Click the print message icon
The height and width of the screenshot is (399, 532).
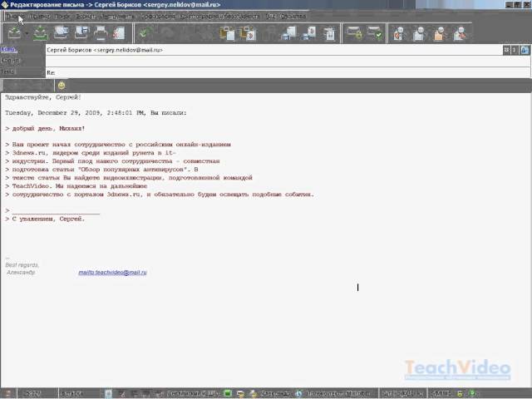[x=101, y=33]
